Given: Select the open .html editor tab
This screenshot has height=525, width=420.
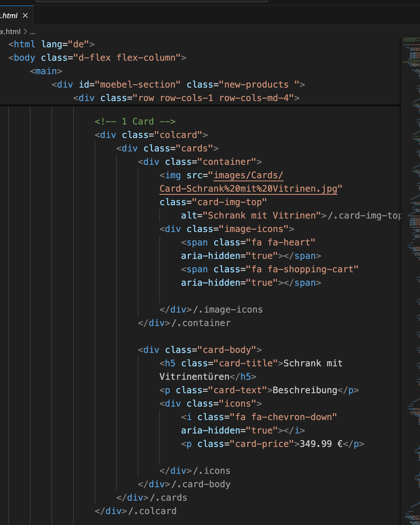Looking at the screenshot, I should pyautogui.click(x=9, y=16).
